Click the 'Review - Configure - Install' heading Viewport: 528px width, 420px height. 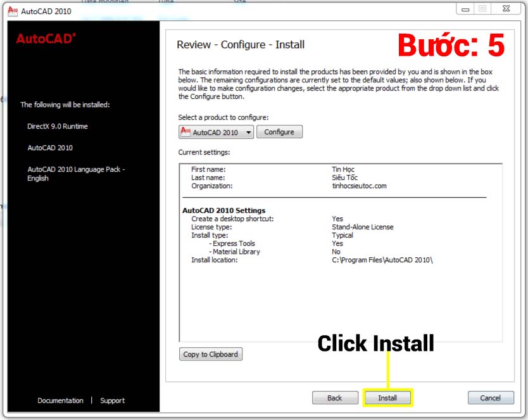[x=241, y=44]
